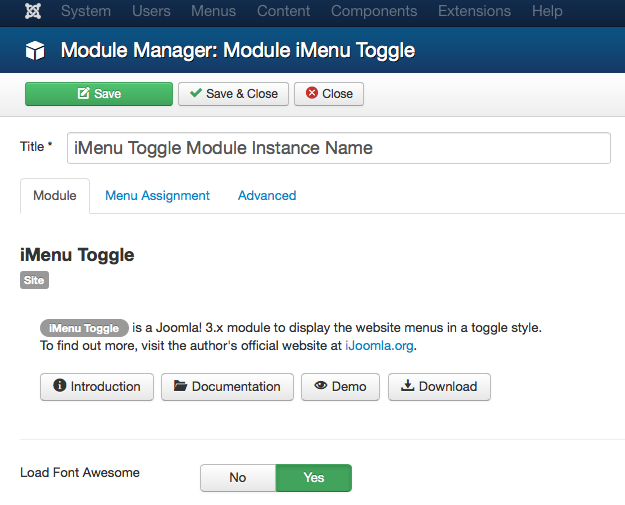The width and height of the screenshot is (625, 505).
Task: Click the module cube icon in header
Action: click(35, 51)
